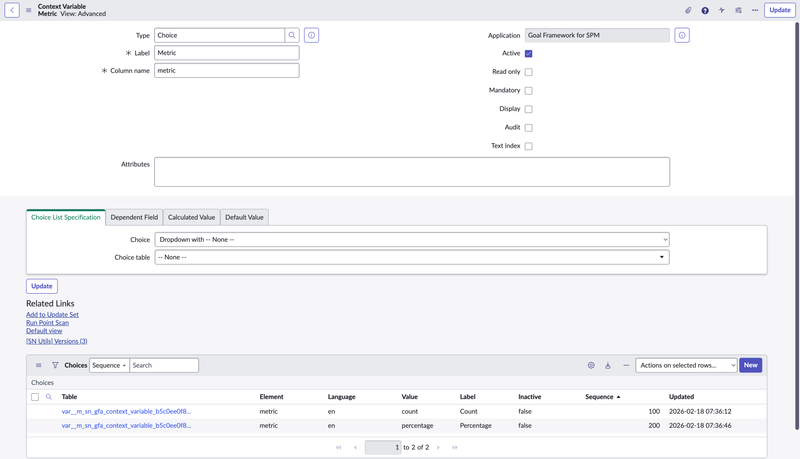800x459 pixels.
Task: Click the filter funnel icon in the Choices list
Action: tap(55, 366)
